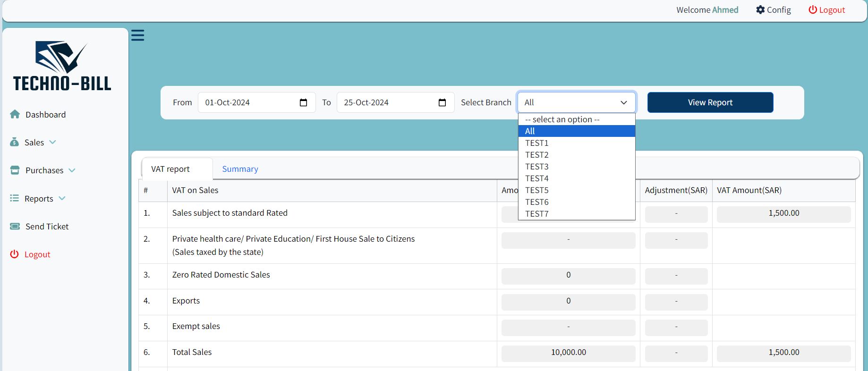Select branch TEST2
868x371 pixels.
pyautogui.click(x=577, y=155)
